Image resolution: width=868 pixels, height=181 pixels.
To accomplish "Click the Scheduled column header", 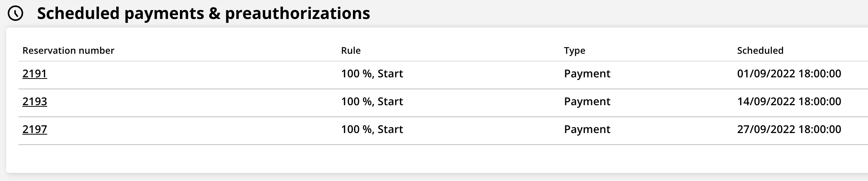I will [x=760, y=51].
